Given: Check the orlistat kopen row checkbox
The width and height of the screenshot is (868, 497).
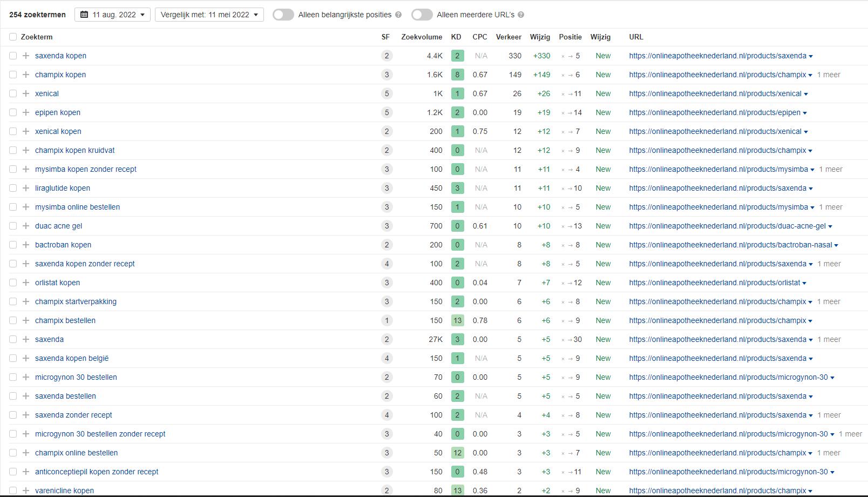Looking at the screenshot, I should (x=13, y=283).
